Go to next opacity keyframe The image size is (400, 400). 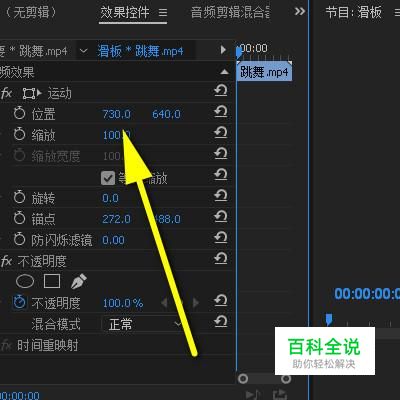coord(196,303)
